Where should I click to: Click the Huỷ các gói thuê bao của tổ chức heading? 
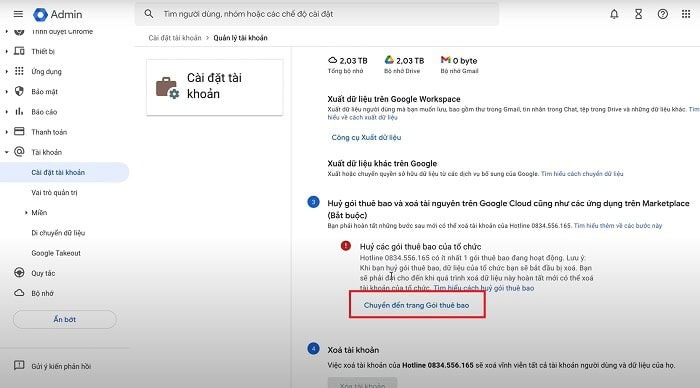421,246
